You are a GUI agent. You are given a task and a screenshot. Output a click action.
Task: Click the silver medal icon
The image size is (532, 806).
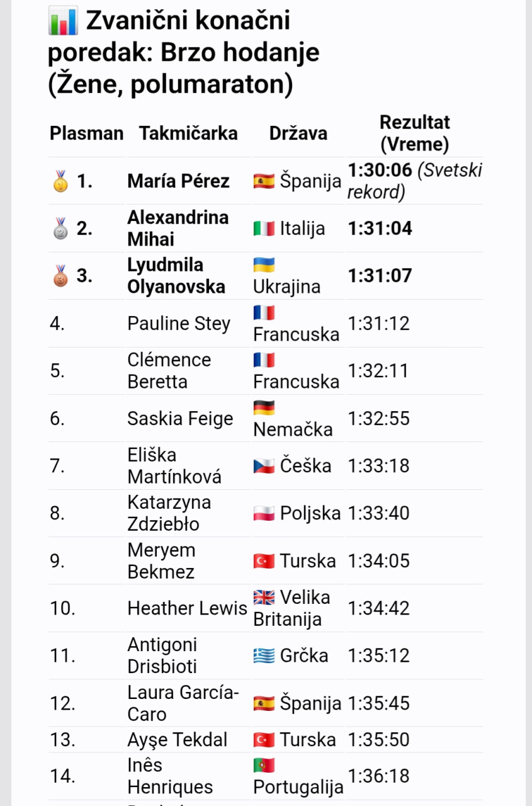(60, 229)
